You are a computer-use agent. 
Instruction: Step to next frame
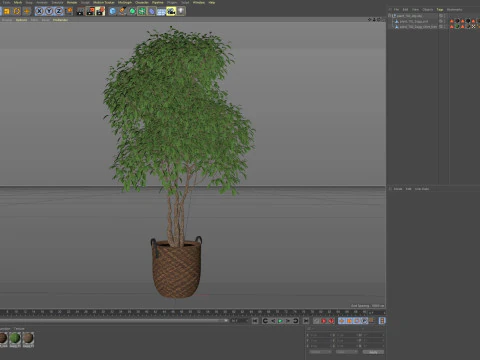coord(288,321)
